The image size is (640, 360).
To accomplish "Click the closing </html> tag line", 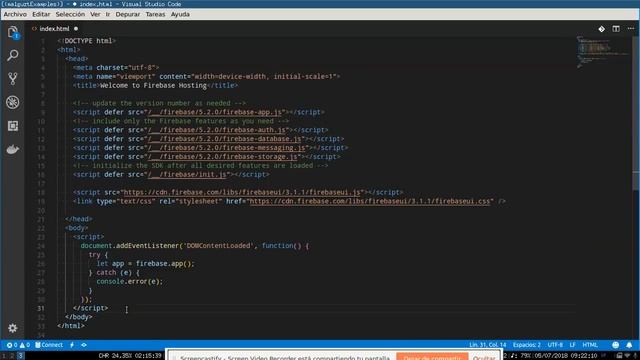I will [x=71, y=326].
